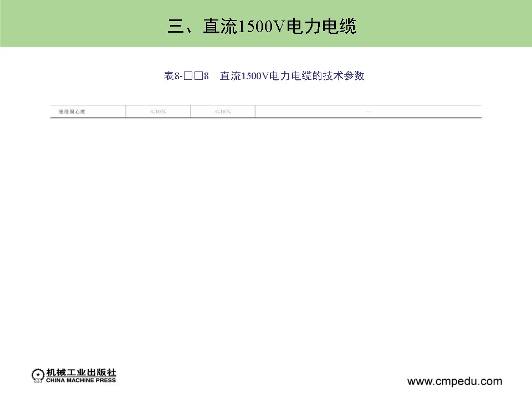Click the slide title 三、直流1500V电力电缆
Image resolution: width=532 pixels, height=399 pixels.
[262, 26]
